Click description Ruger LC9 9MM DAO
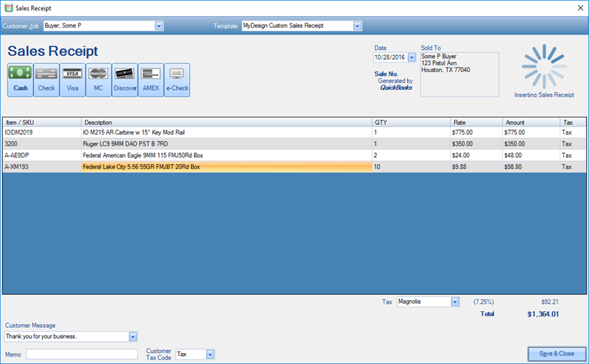The width and height of the screenshot is (589, 364). pos(227,143)
